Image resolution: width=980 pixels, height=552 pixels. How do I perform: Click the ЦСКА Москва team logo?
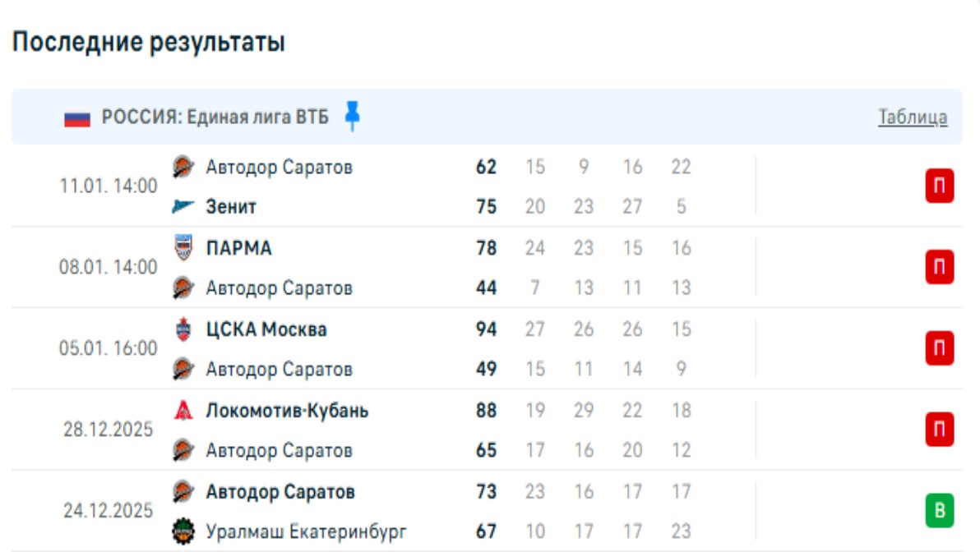coord(183,329)
